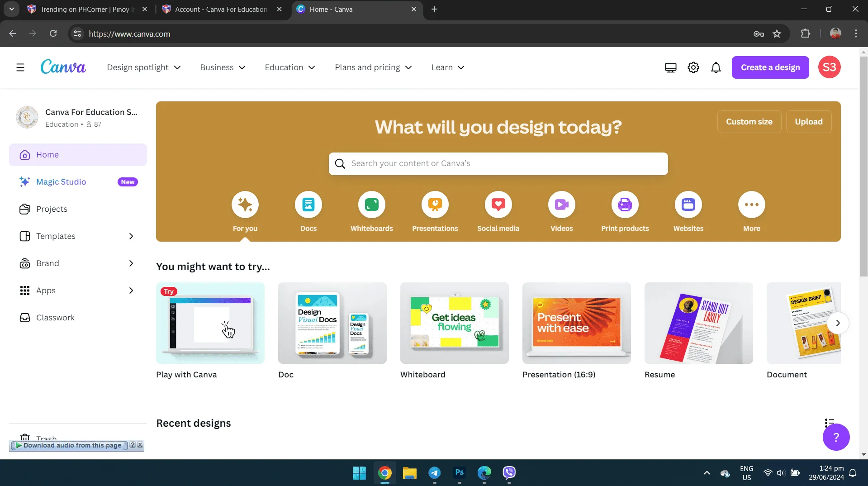Open the Doc design thumbnail
868x486 pixels.
tap(332, 323)
